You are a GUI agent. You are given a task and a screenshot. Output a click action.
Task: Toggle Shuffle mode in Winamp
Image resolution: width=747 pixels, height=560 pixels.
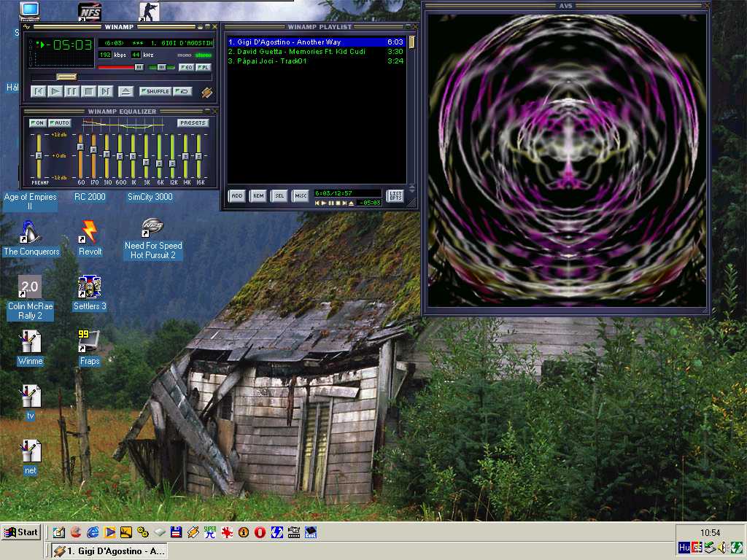tap(155, 91)
